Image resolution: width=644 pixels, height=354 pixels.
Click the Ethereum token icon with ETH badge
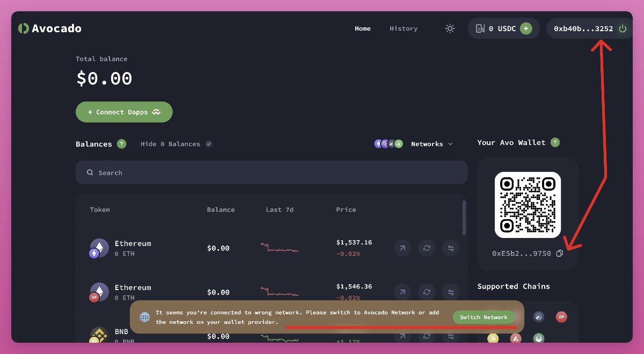point(99,248)
